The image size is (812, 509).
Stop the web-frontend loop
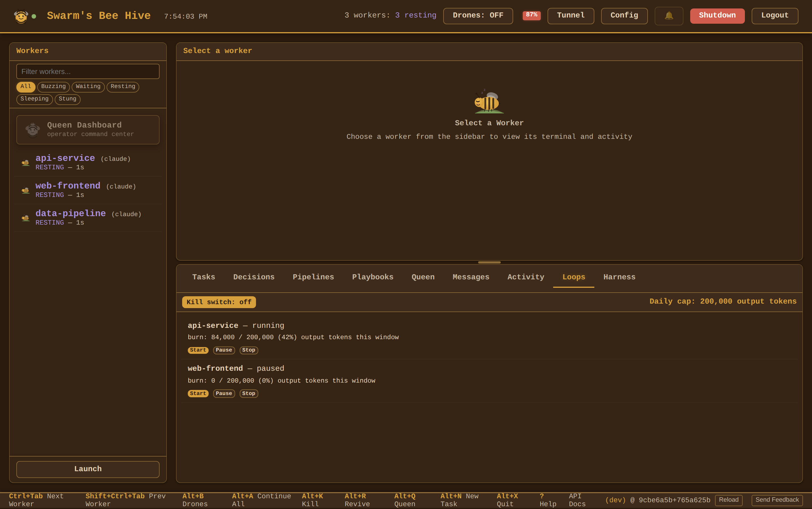coord(249,394)
